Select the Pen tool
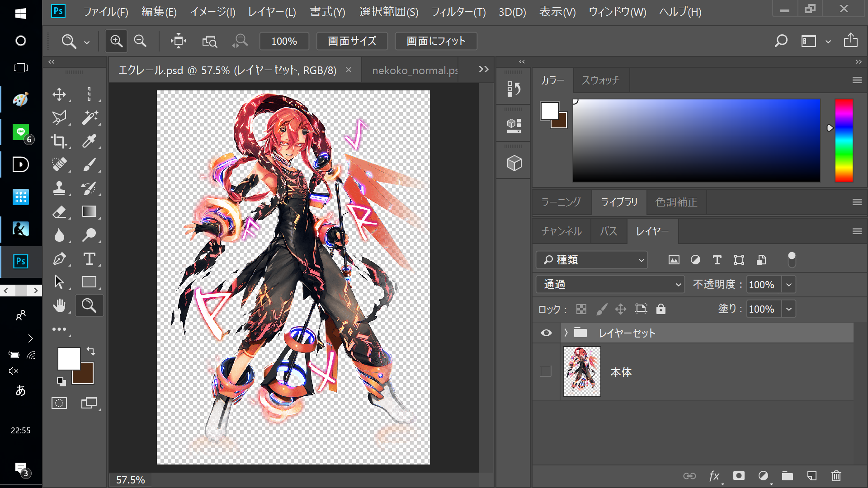Image resolution: width=868 pixels, height=488 pixels. point(59,258)
